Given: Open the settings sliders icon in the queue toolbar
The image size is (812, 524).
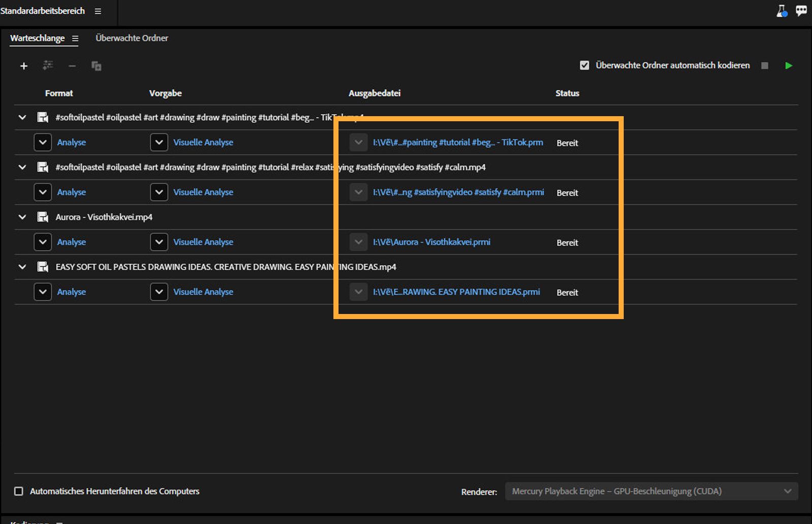Looking at the screenshot, I should click(48, 65).
